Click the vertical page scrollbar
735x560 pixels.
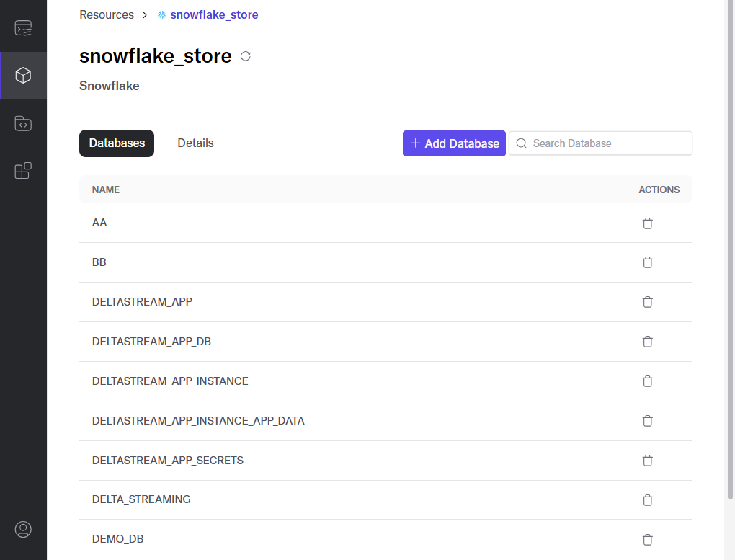730,249
